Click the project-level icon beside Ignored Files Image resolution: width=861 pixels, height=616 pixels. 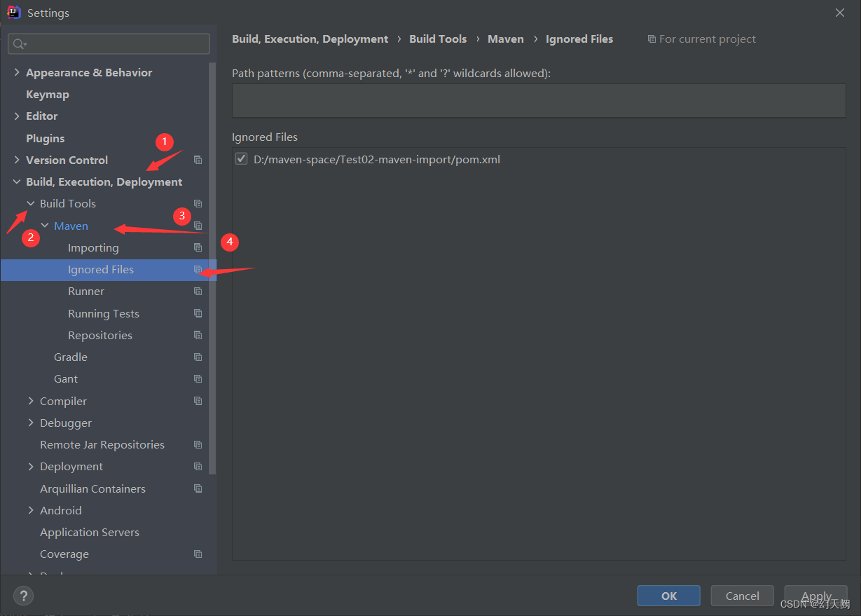[x=198, y=270]
